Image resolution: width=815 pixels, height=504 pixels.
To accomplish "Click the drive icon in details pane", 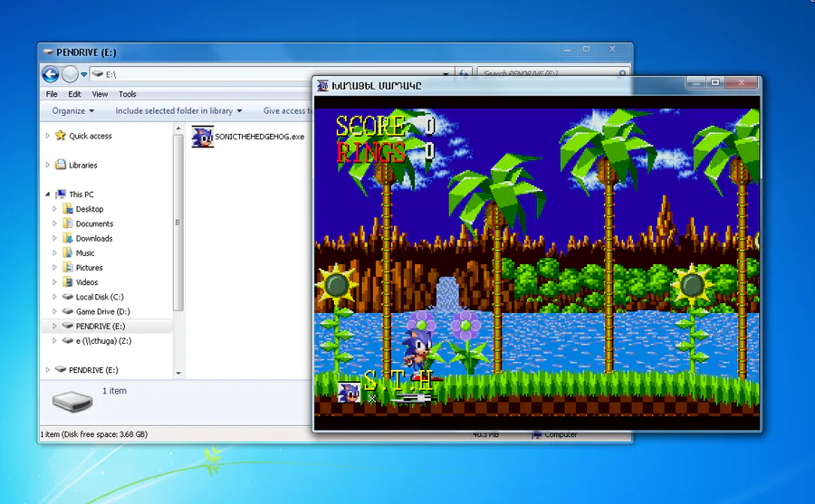I will pos(72,401).
